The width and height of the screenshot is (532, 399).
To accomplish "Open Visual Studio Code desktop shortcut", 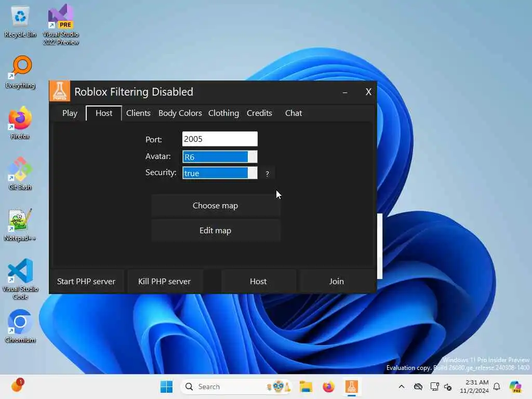I will pos(20,279).
